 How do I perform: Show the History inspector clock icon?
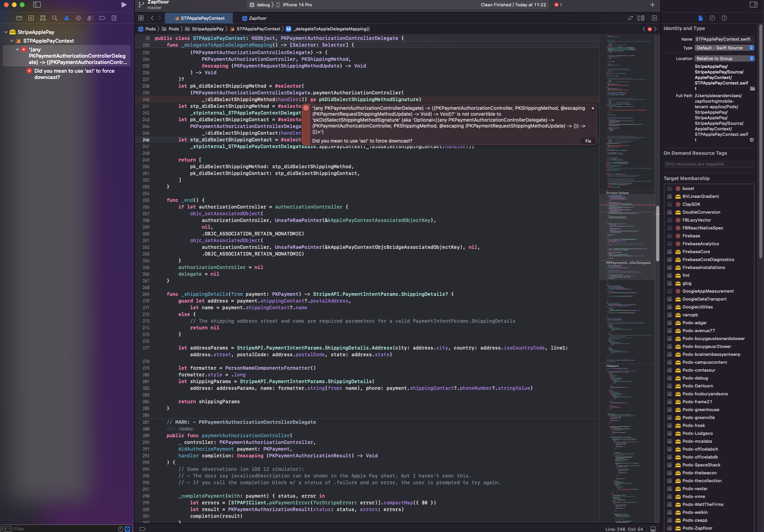(x=712, y=18)
